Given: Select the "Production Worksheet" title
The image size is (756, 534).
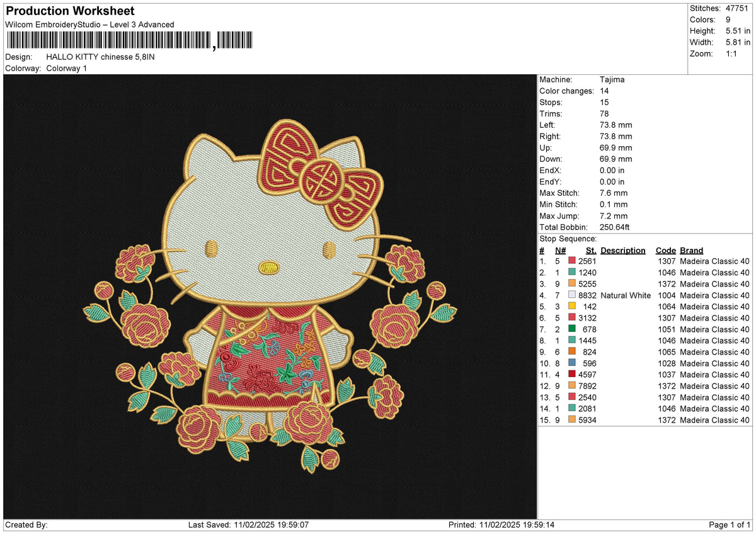Looking at the screenshot, I should pyautogui.click(x=70, y=11).
